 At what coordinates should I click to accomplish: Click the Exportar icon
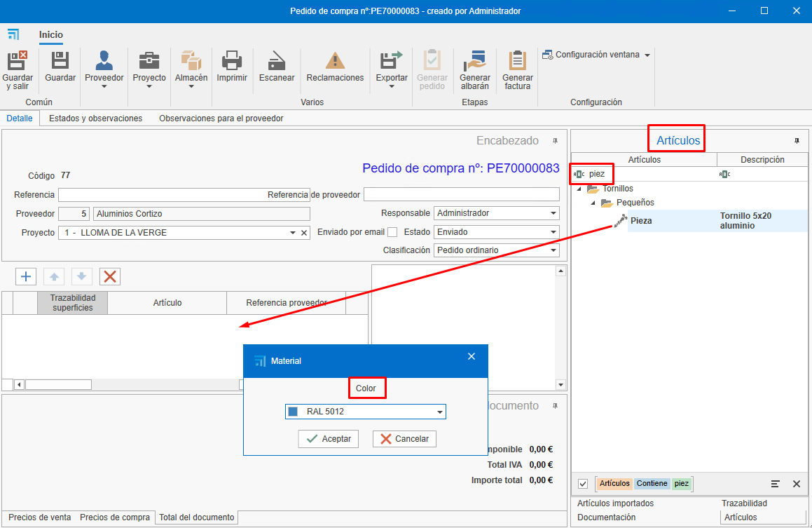(392, 60)
